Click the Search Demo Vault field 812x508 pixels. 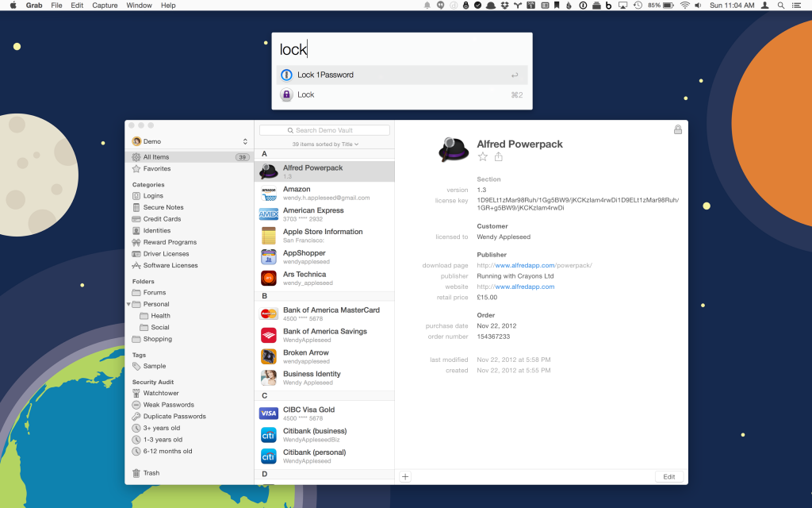[324, 130]
